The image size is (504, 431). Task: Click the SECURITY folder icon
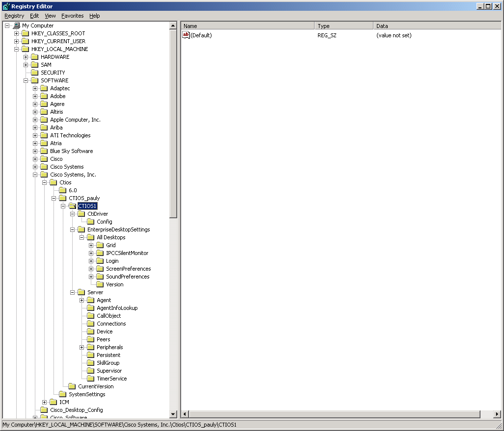click(35, 73)
